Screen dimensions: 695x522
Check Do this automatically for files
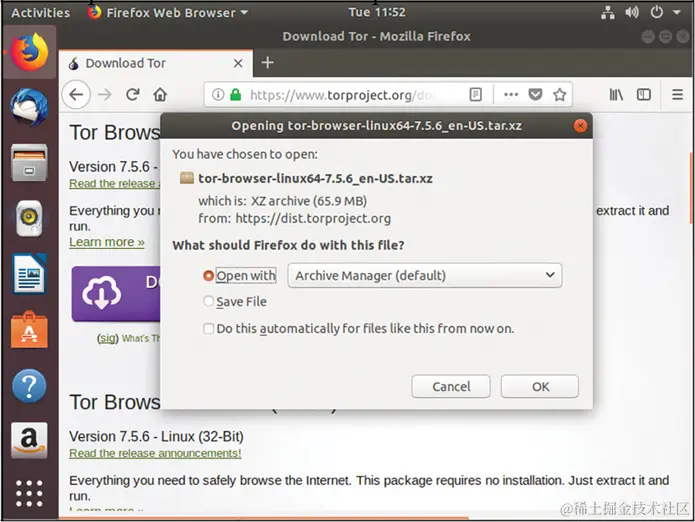(208, 329)
